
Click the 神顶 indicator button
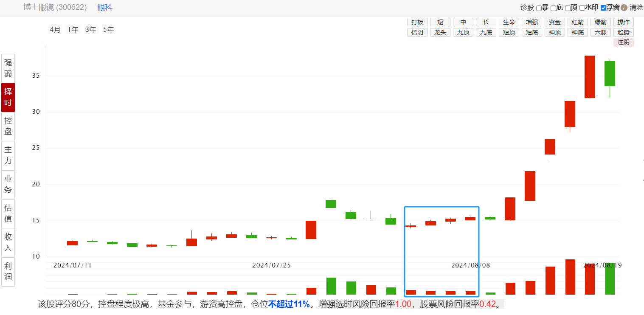tap(555, 32)
